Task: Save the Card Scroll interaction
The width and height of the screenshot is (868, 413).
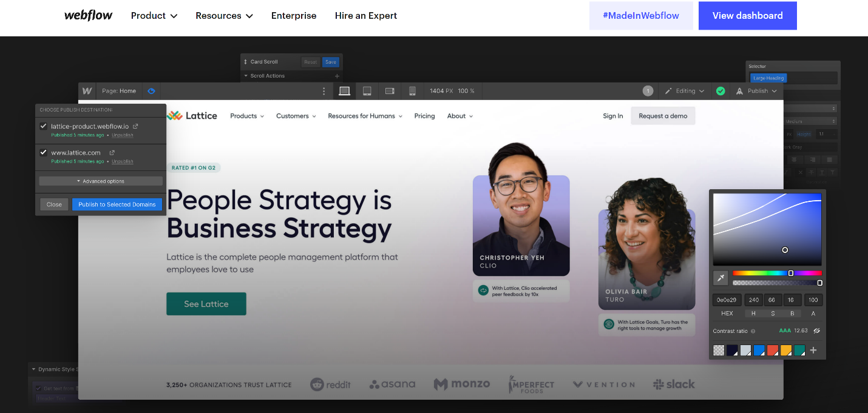Action: [x=331, y=62]
